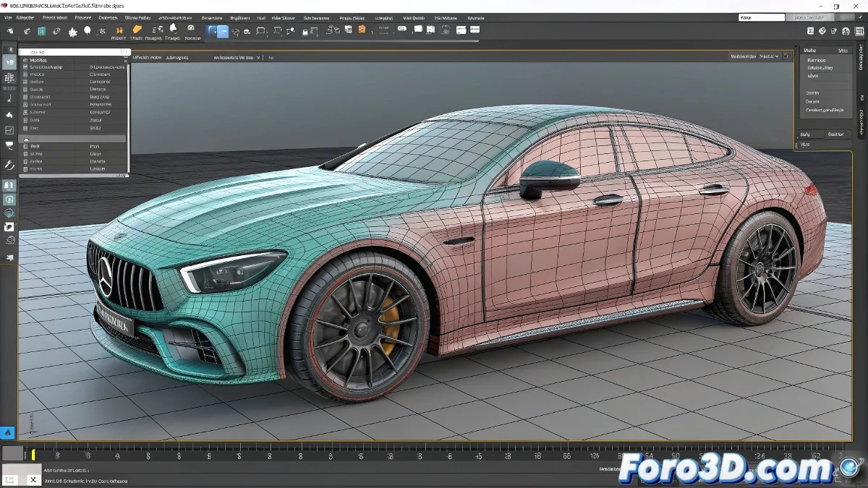Click the padlock icon in top toolbar
The height and width of the screenshot is (488, 868).
coord(306,31)
